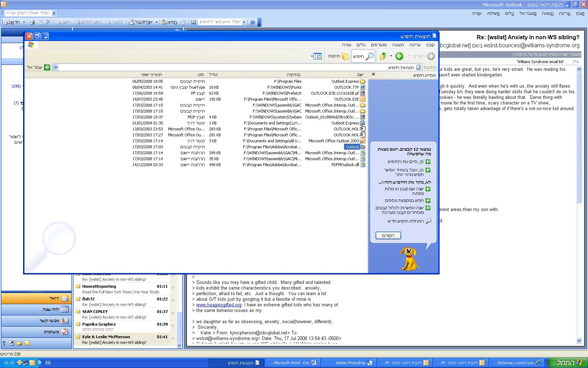Open the www.hoagiesgifted.org link in the email
This screenshot has width=588, height=368.
(x=219, y=305)
